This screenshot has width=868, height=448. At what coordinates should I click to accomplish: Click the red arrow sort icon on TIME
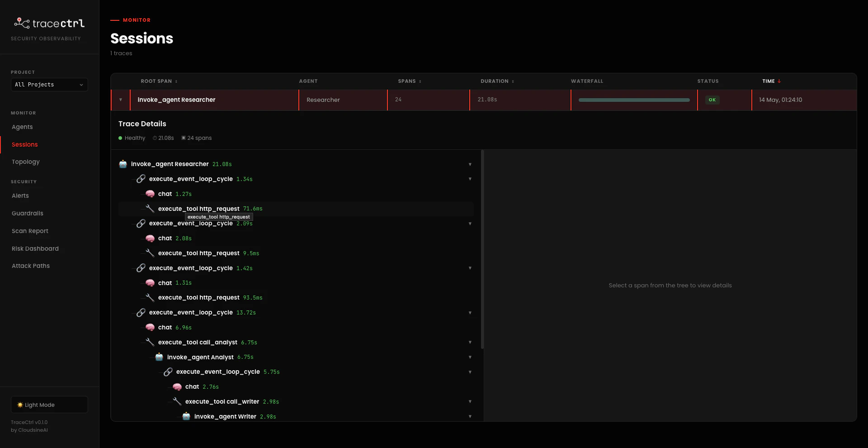click(x=779, y=81)
